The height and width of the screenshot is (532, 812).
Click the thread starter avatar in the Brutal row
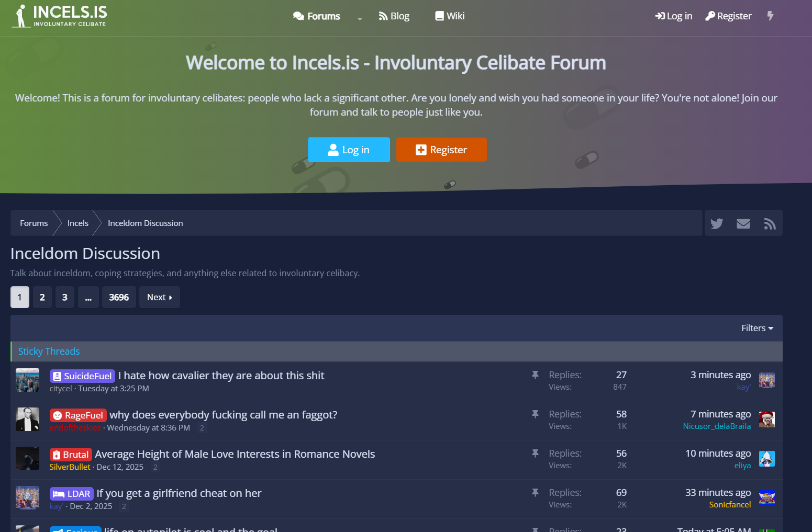tap(28, 459)
